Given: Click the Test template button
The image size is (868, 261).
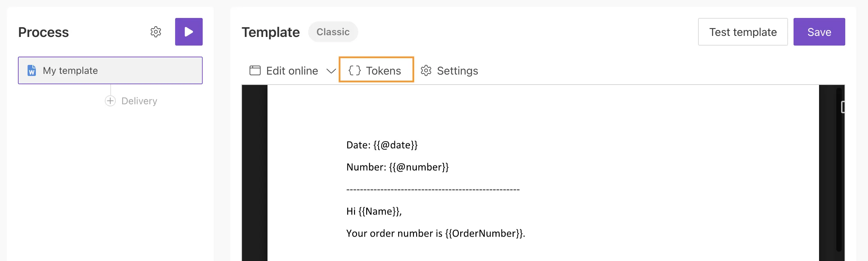Looking at the screenshot, I should pyautogui.click(x=743, y=32).
